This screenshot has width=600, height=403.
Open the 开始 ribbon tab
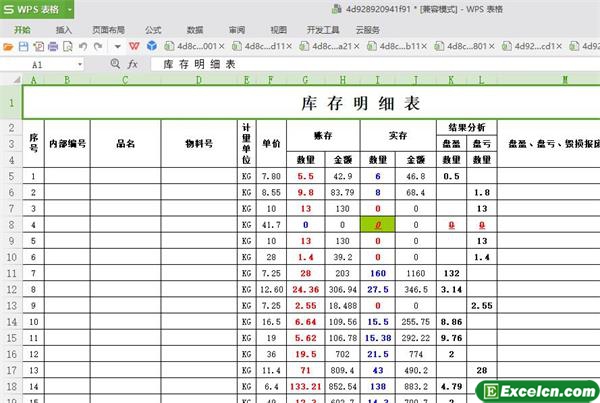click(x=22, y=30)
